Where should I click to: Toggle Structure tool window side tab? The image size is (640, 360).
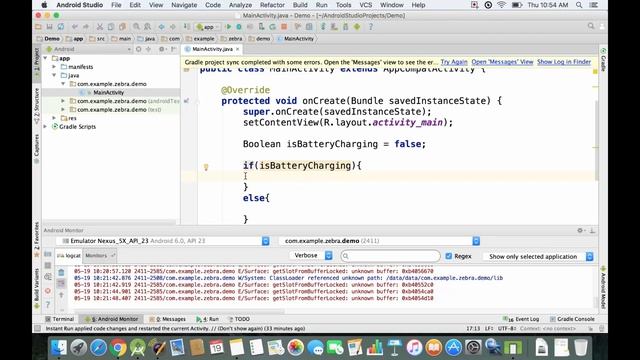pyautogui.click(x=37, y=106)
